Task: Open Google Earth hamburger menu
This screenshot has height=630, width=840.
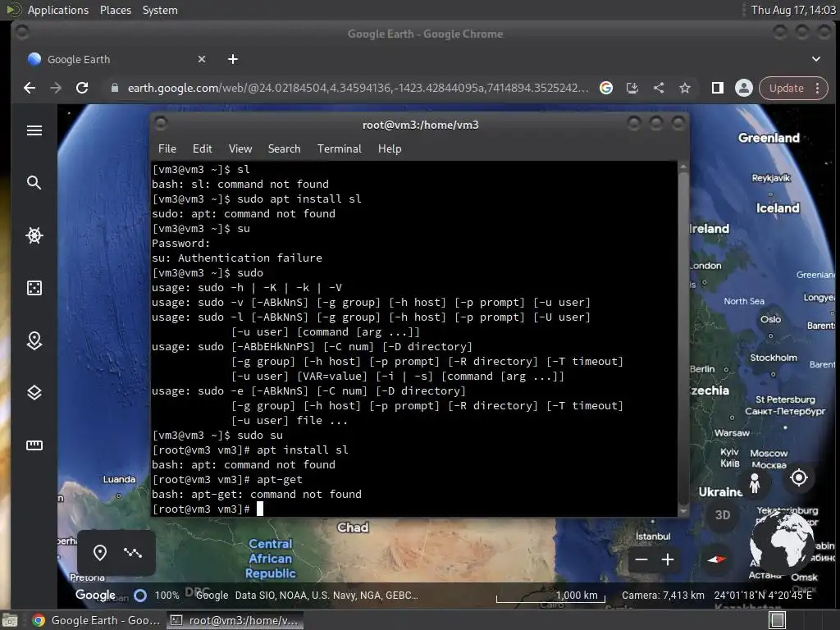Action: [34, 130]
